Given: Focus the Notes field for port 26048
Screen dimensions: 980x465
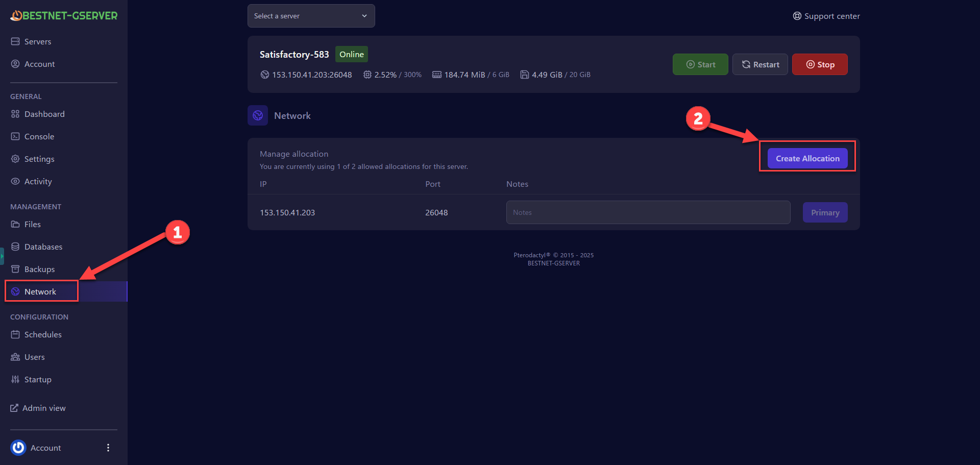Looking at the screenshot, I should [x=648, y=212].
